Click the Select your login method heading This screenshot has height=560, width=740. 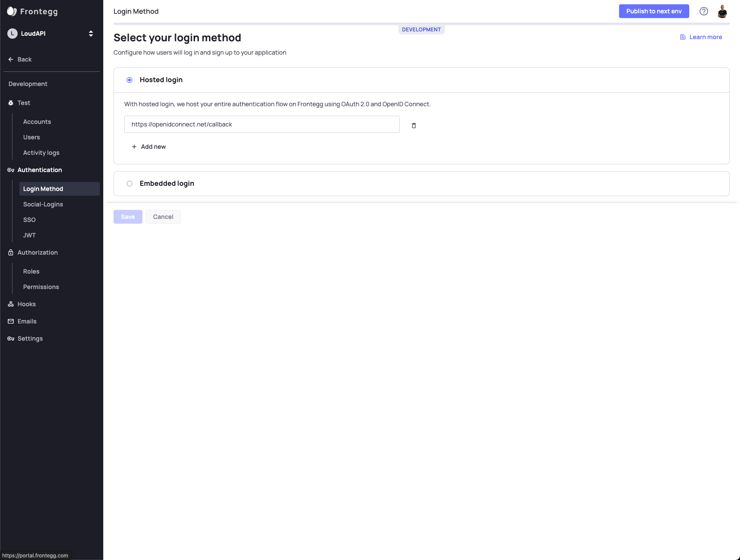[x=177, y=38]
